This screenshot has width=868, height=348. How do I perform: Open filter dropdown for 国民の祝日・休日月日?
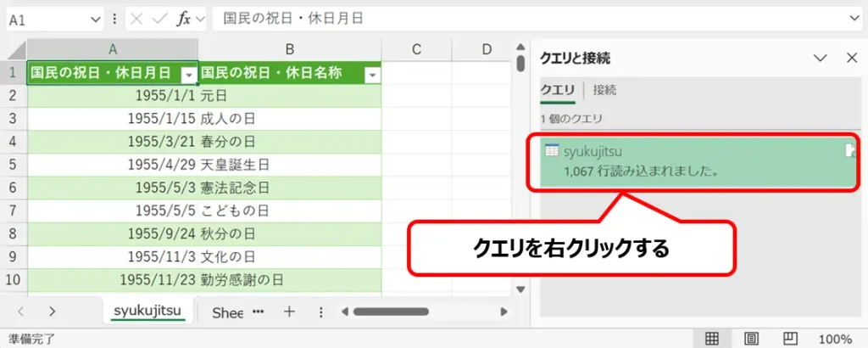[189, 75]
